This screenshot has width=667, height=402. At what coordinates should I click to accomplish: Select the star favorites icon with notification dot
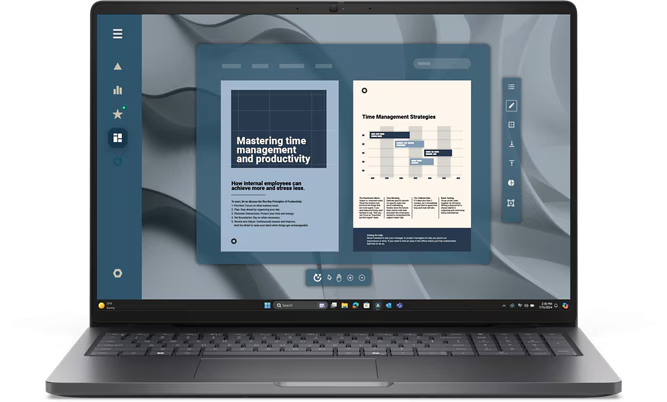click(x=118, y=114)
